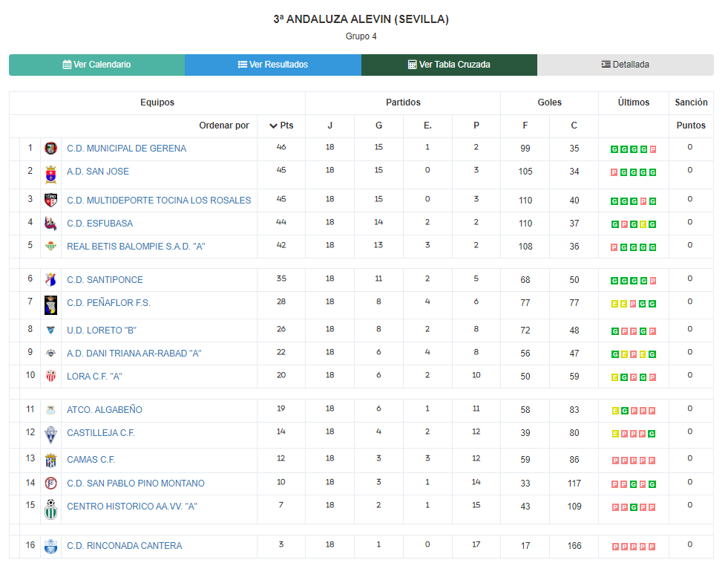Click A.D. Dani Triana Ar-Rabad crest

(50, 353)
